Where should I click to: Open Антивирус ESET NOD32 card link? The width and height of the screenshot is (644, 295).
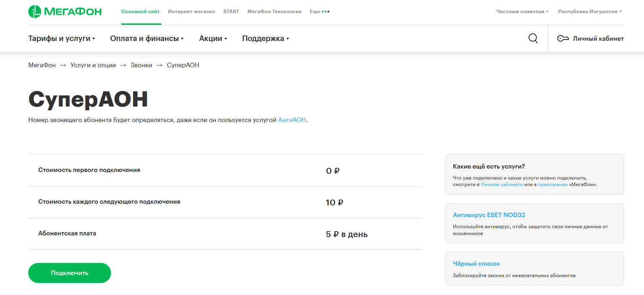coord(489,215)
